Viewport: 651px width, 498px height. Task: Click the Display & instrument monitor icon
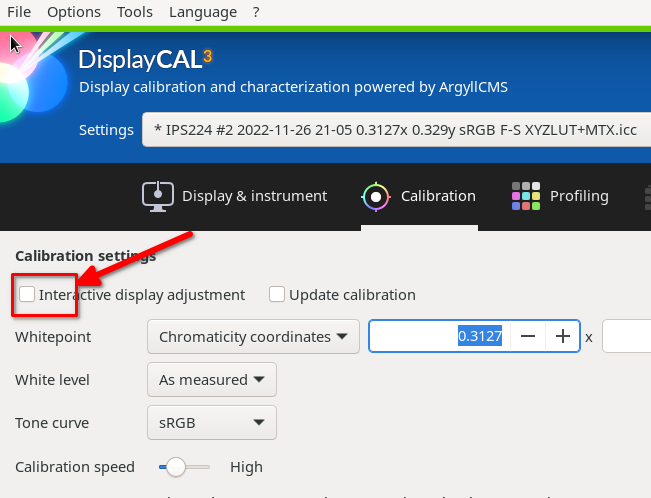pyautogui.click(x=158, y=196)
